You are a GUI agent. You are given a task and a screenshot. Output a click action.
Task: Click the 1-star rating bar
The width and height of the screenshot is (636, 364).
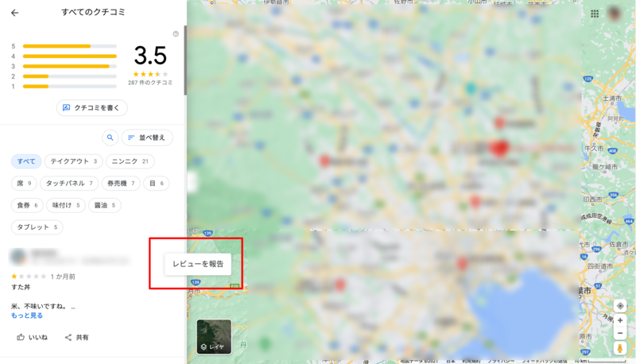pyautogui.click(x=70, y=87)
